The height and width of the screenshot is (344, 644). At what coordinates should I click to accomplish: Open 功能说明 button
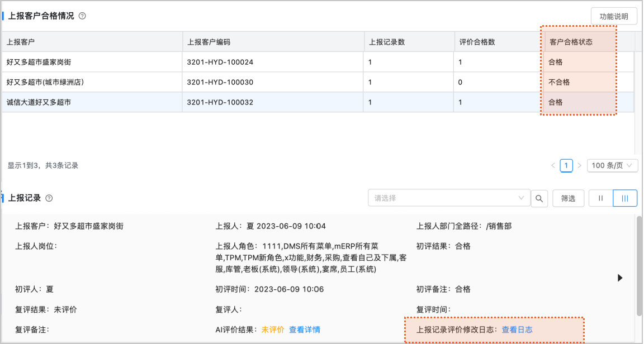(x=614, y=16)
